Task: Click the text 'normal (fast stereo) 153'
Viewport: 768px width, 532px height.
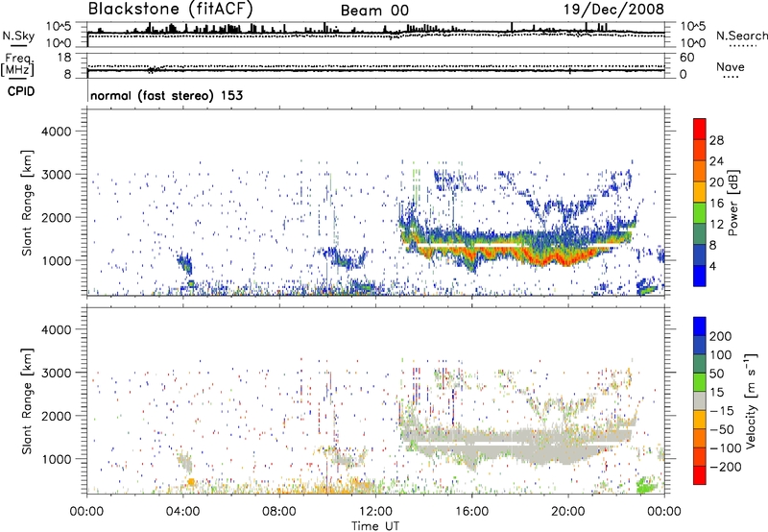Action: point(166,95)
